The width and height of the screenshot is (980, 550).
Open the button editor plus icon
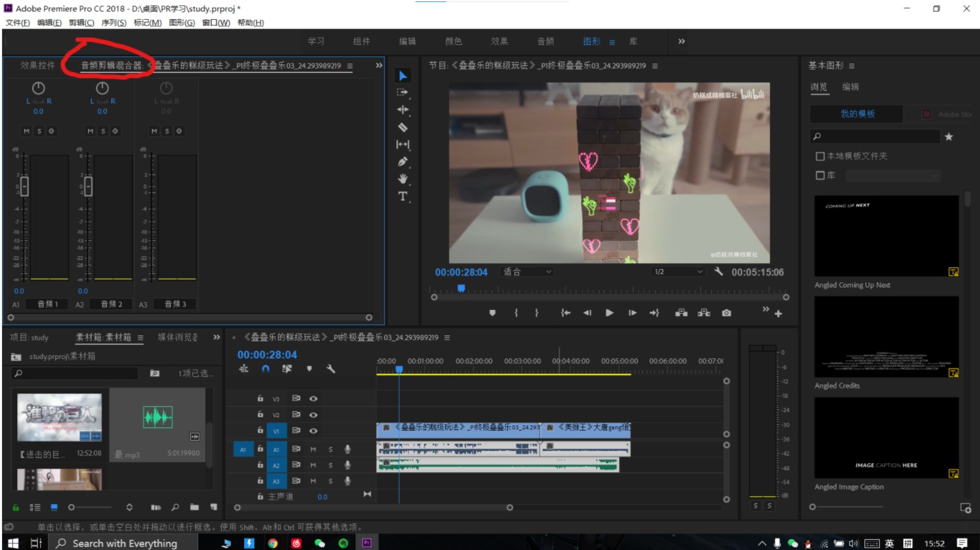(x=778, y=314)
